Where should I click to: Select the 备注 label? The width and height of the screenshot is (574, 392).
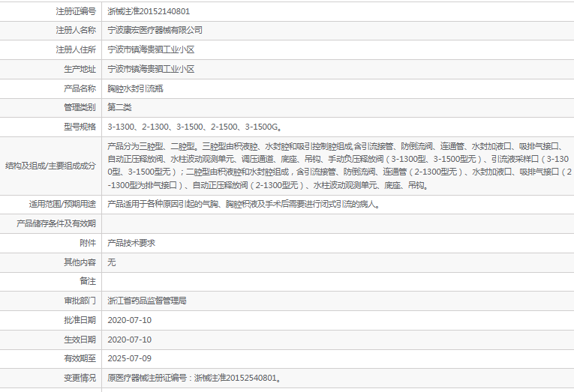[88, 281]
